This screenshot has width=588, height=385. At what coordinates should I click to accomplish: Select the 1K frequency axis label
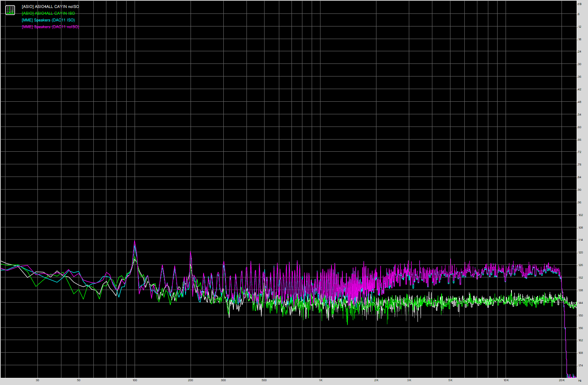tap(321, 380)
